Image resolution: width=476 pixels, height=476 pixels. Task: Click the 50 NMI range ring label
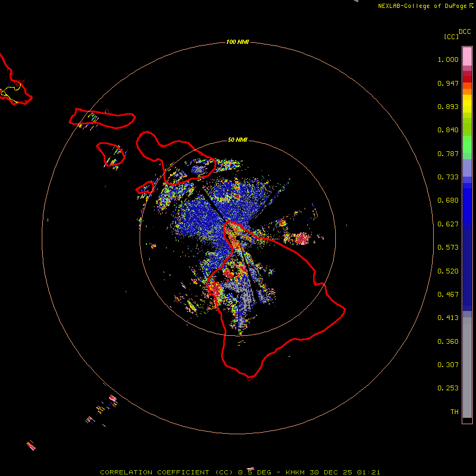coord(237,140)
